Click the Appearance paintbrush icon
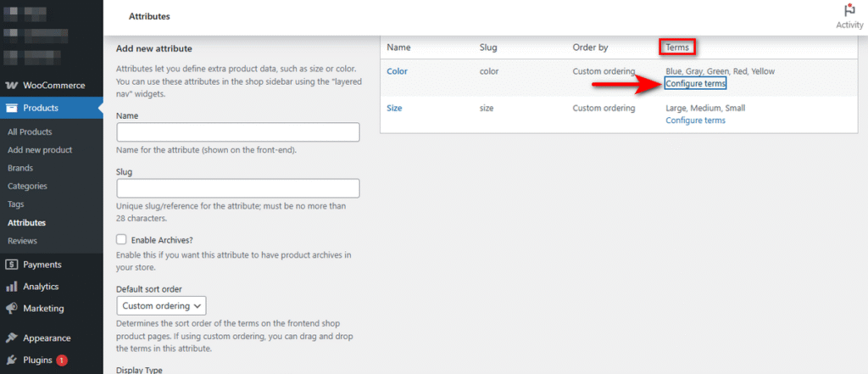The width and height of the screenshot is (868, 374). click(x=12, y=338)
